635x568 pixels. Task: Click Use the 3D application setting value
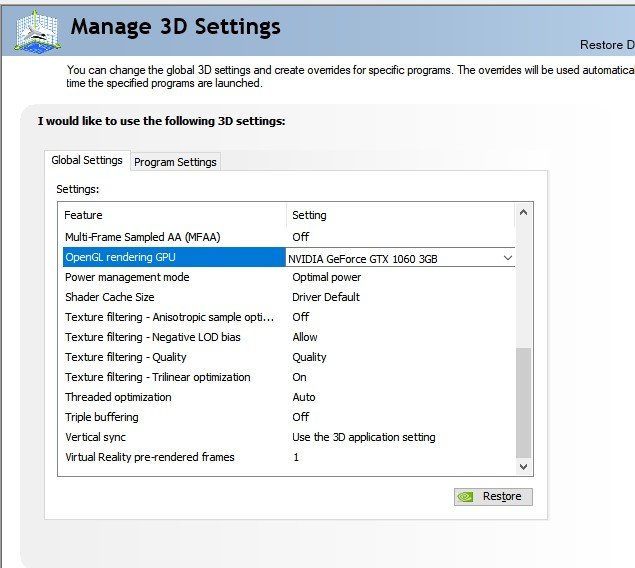[x=364, y=437]
